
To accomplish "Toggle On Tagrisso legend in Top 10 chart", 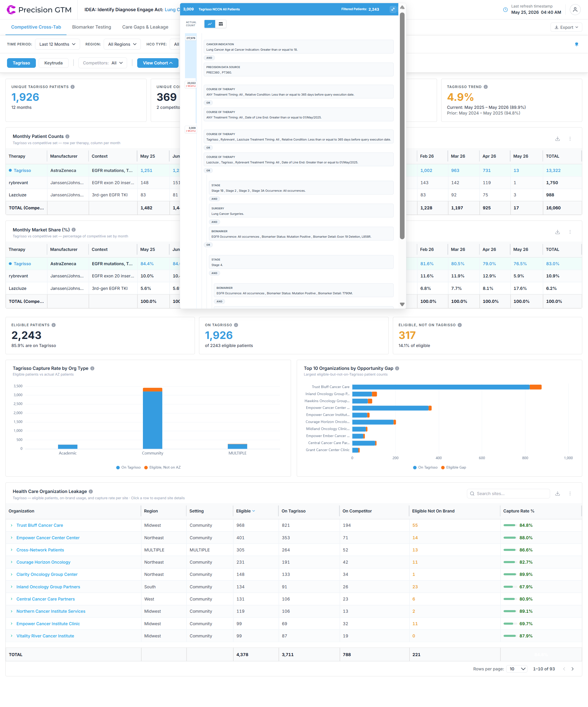I will point(425,467).
